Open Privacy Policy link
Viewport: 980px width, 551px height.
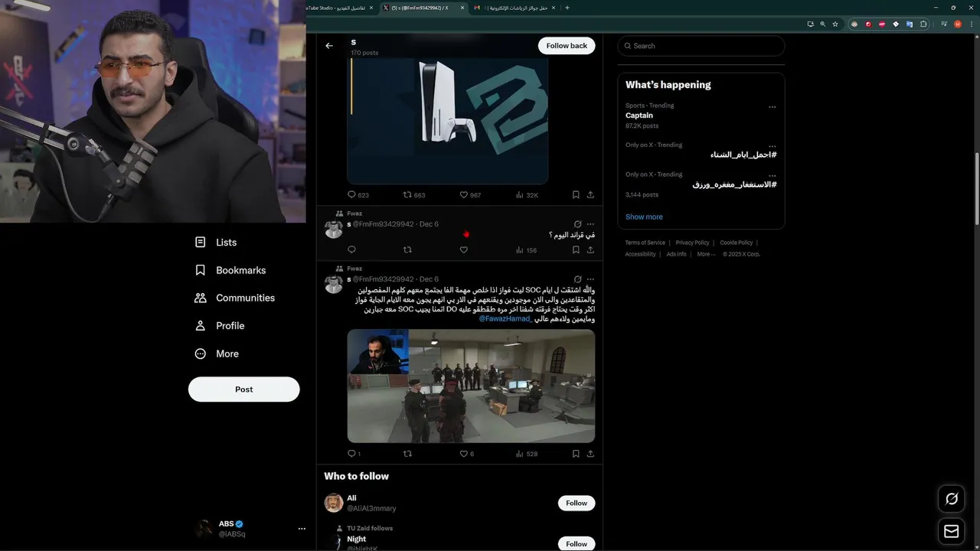pos(692,243)
